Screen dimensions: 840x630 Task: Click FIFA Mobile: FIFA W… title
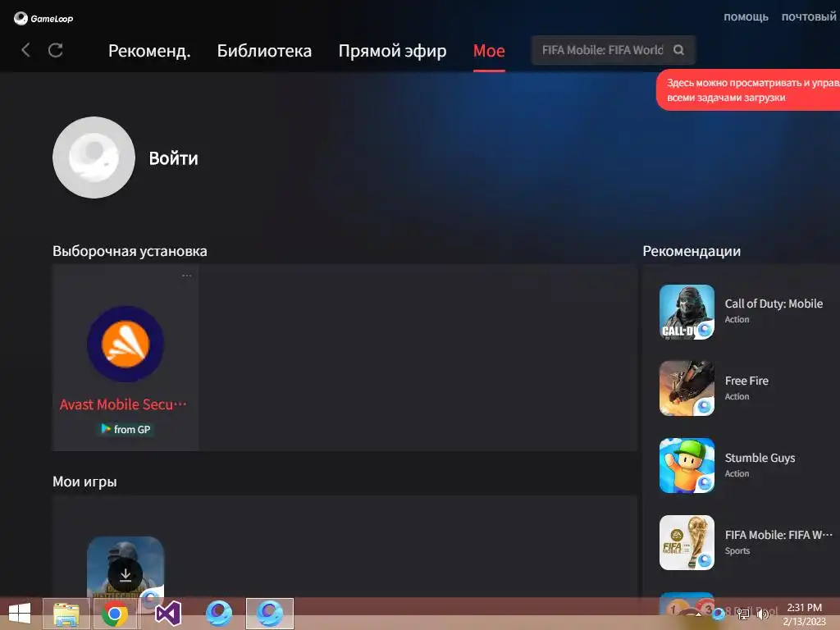[778, 535]
